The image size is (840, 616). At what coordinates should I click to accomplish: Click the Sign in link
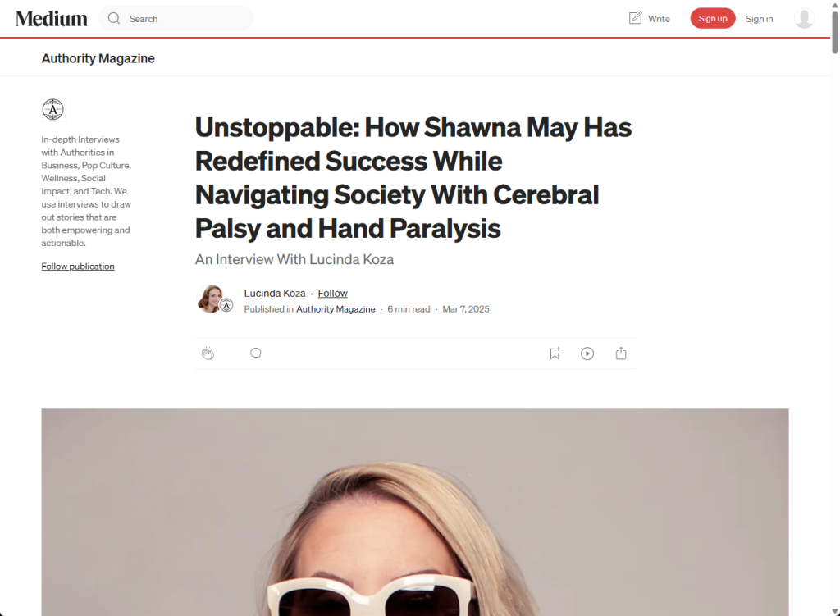(x=759, y=19)
